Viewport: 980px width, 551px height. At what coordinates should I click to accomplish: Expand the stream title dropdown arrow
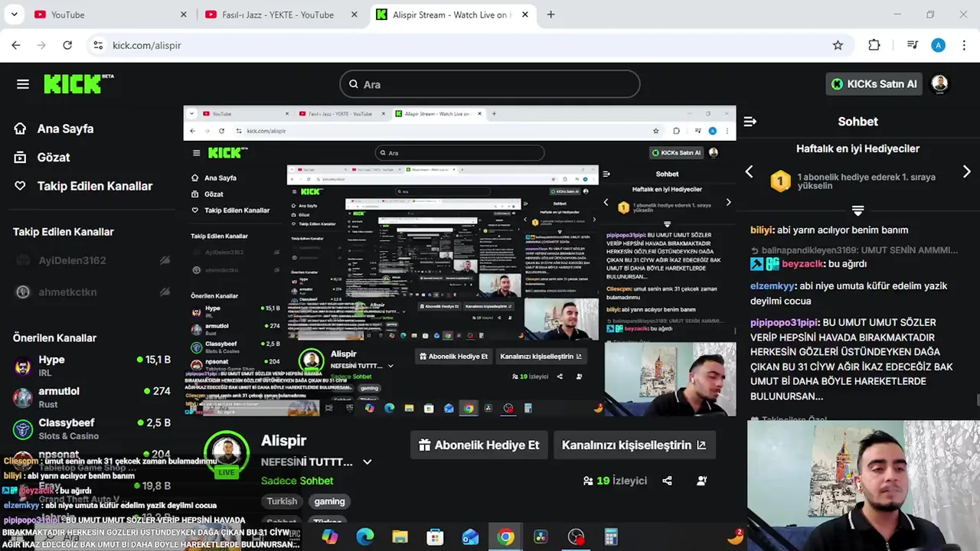pyautogui.click(x=367, y=462)
